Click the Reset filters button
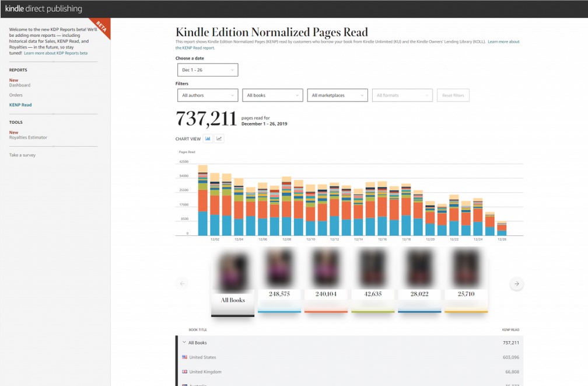The width and height of the screenshot is (588, 386). coord(453,95)
